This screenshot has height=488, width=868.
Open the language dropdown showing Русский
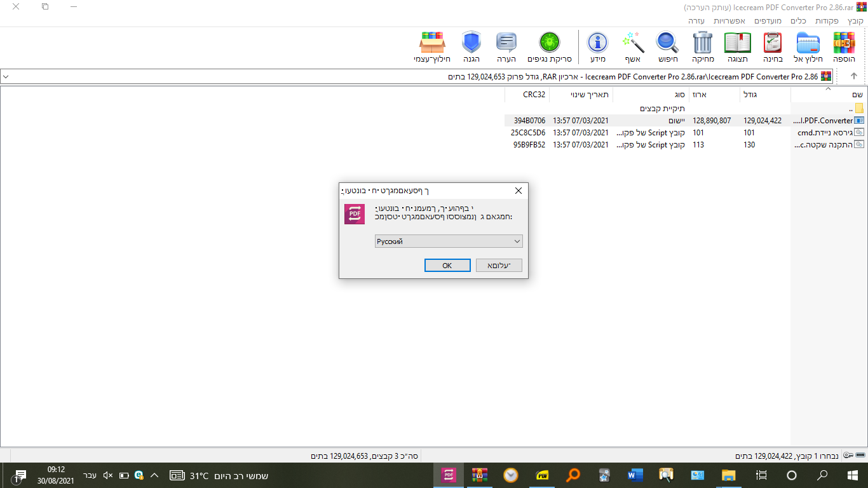click(449, 241)
